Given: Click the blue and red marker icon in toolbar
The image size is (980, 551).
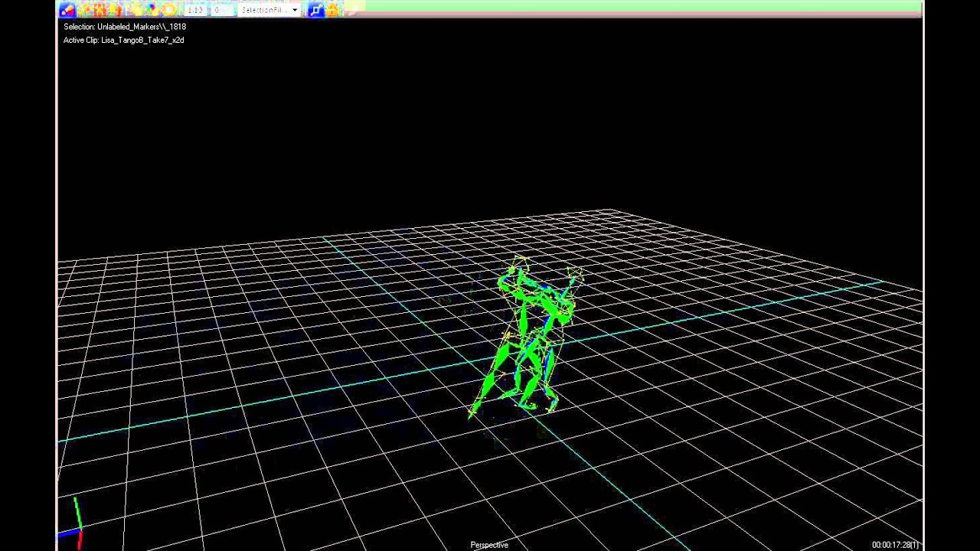Looking at the screenshot, I should (x=67, y=10).
